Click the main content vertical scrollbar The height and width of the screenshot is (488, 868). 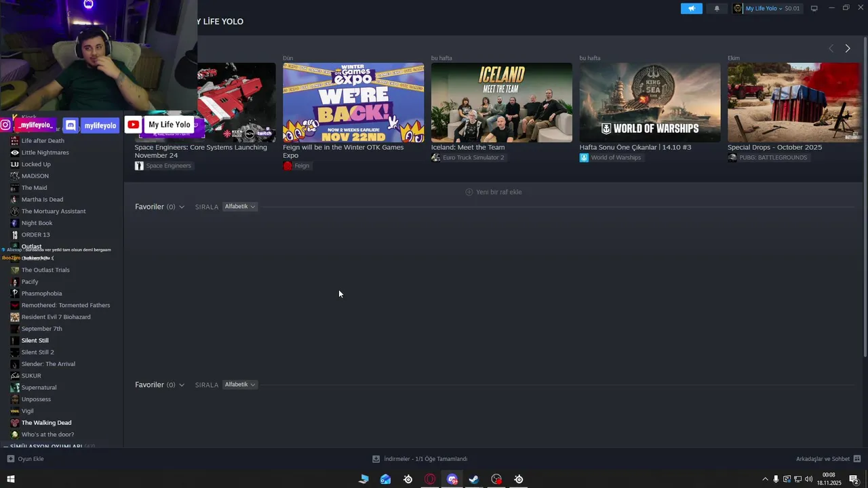click(865, 197)
